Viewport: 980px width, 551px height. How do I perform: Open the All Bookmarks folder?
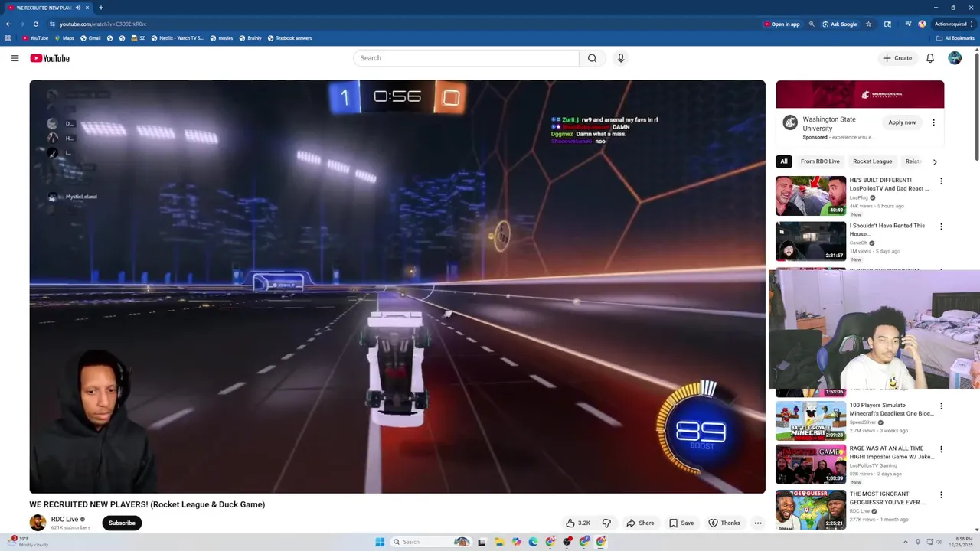tap(955, 38)
